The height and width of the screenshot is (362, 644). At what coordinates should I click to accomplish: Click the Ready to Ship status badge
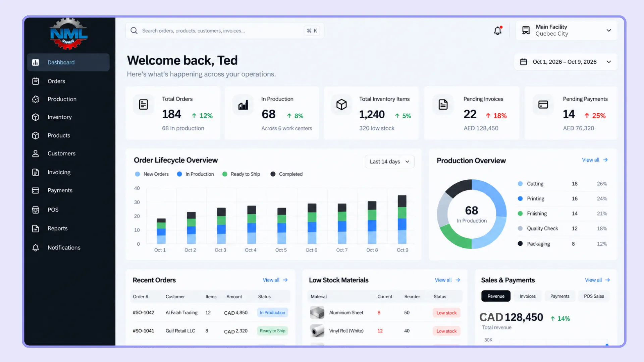pyautogui.click(x=272, y=331)
